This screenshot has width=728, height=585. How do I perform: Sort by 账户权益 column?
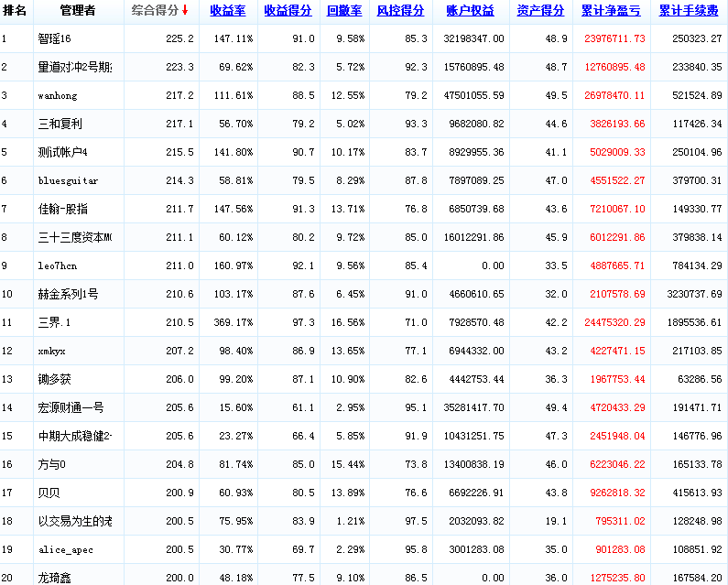(x=470, y=11)
